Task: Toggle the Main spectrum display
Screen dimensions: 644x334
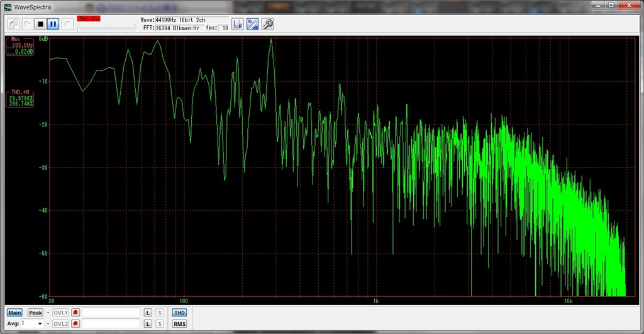Action: pyautogui.click(x=14, y=313)
